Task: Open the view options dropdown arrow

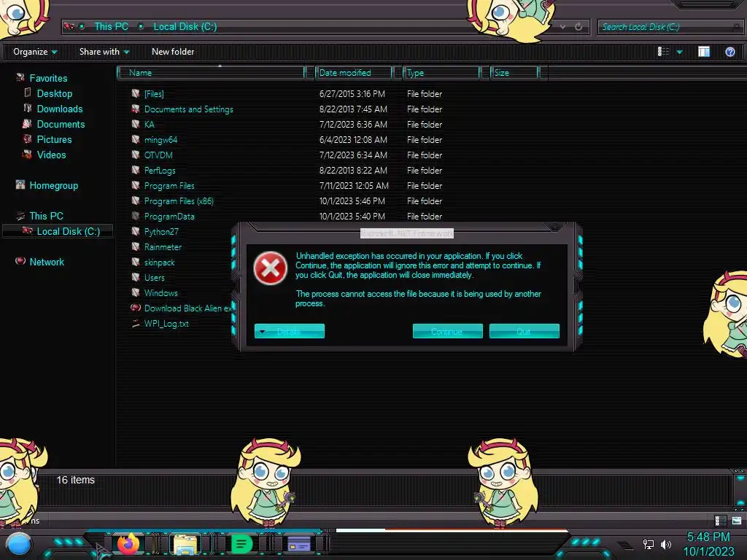Action: pos(679,52)
